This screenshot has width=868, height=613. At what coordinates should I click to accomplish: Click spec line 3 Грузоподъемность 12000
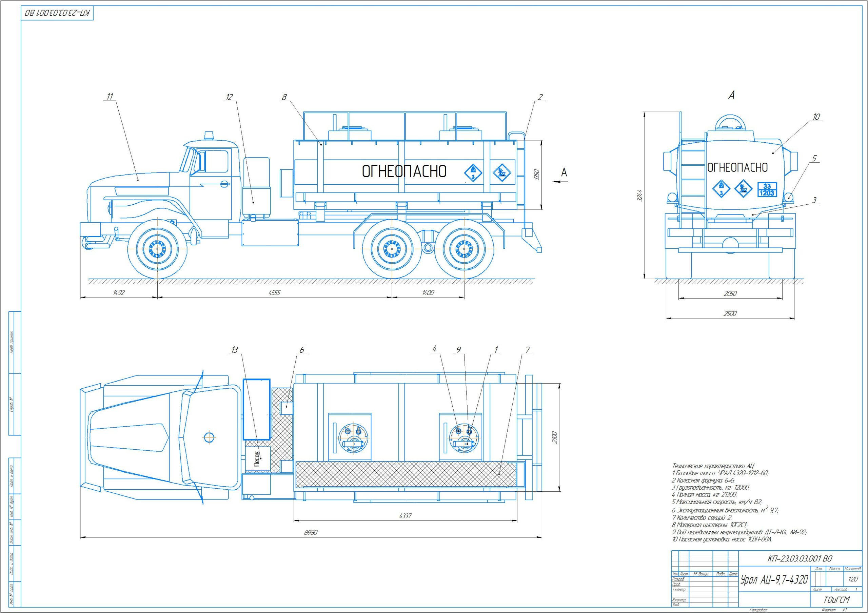click(x=711, y=488)
